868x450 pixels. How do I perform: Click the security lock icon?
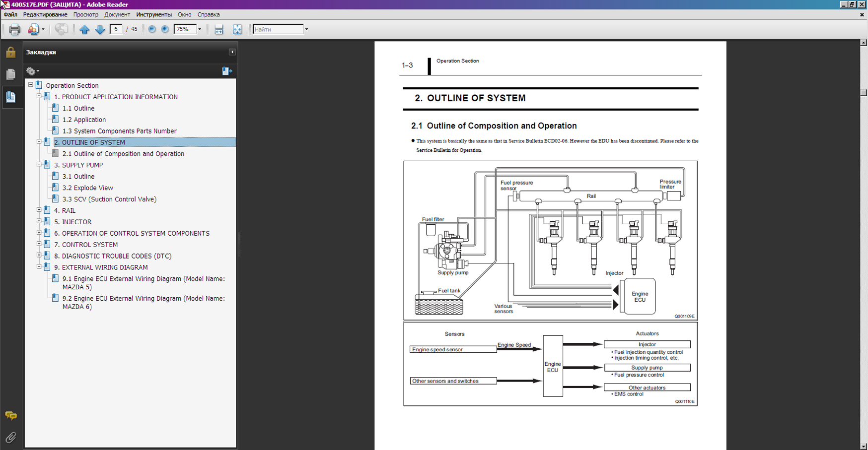point(10,53)
